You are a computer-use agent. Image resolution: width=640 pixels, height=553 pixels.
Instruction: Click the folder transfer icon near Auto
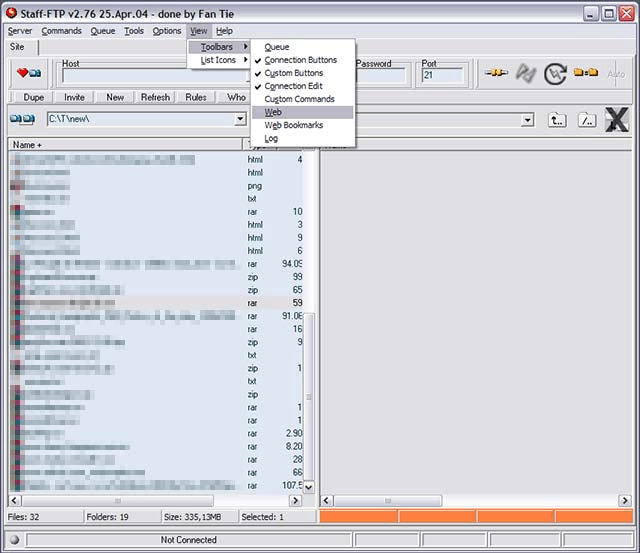tap(585, 74)
